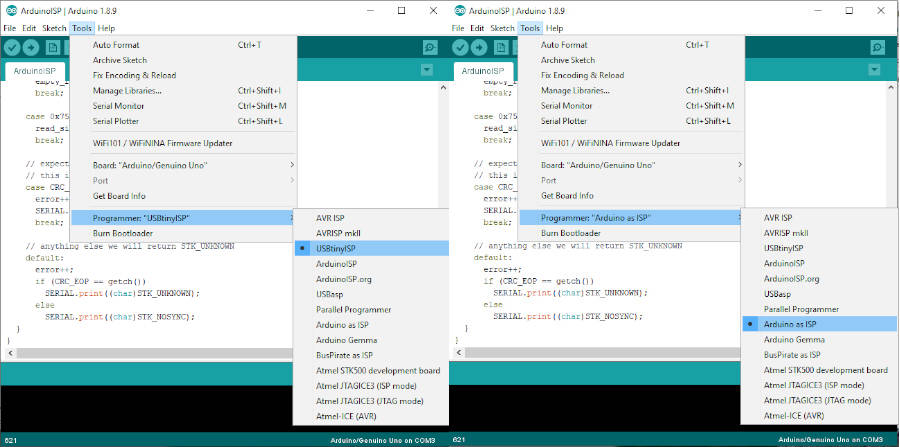The image size is (900, 447).
Task: Select Arduino as ISP radio option in right window
Action: click(x=819, y=324)
